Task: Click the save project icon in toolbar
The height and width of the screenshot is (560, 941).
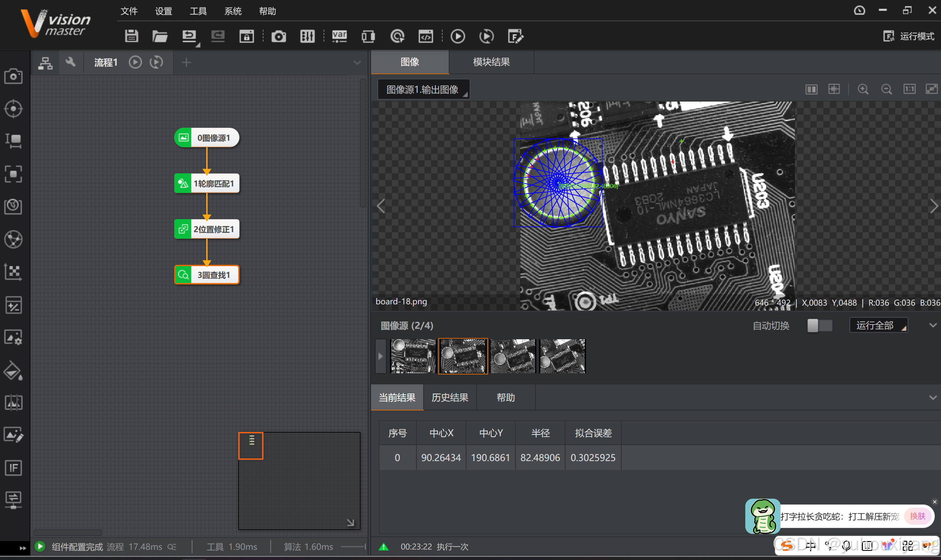Action: 131,36
